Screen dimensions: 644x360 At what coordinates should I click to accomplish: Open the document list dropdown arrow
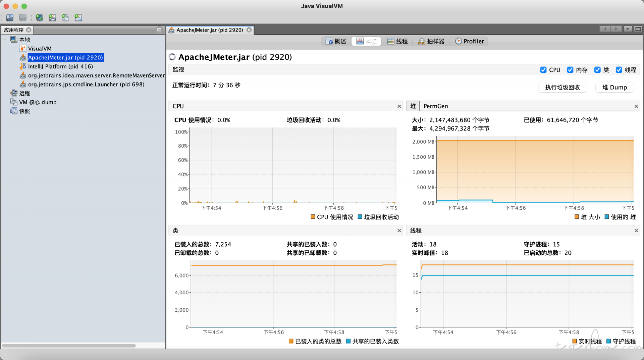point(628,29)
